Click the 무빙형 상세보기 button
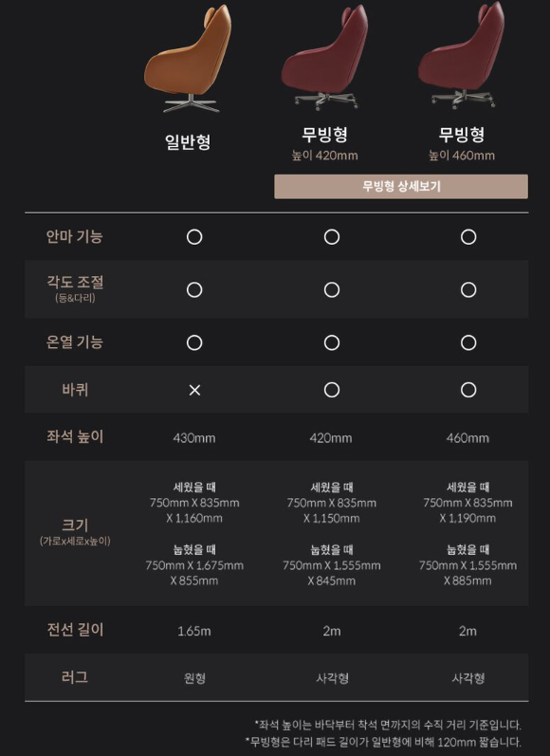 coord(401,186)
